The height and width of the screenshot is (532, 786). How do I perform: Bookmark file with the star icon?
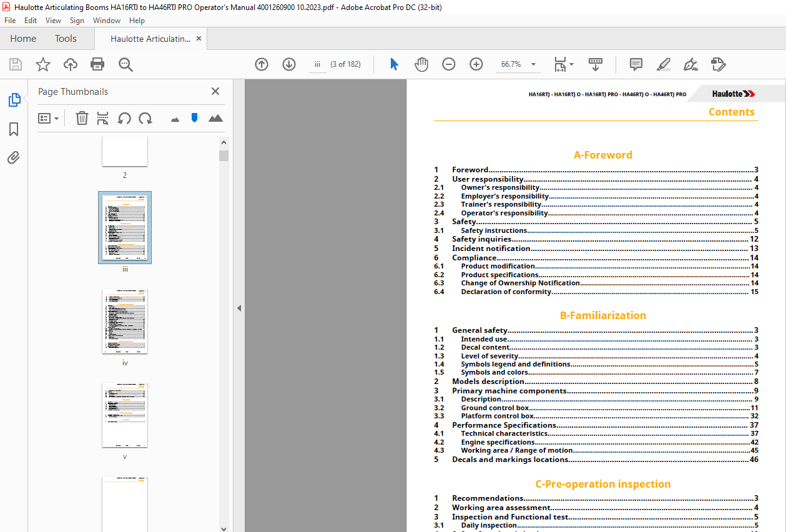pos(43,64)
